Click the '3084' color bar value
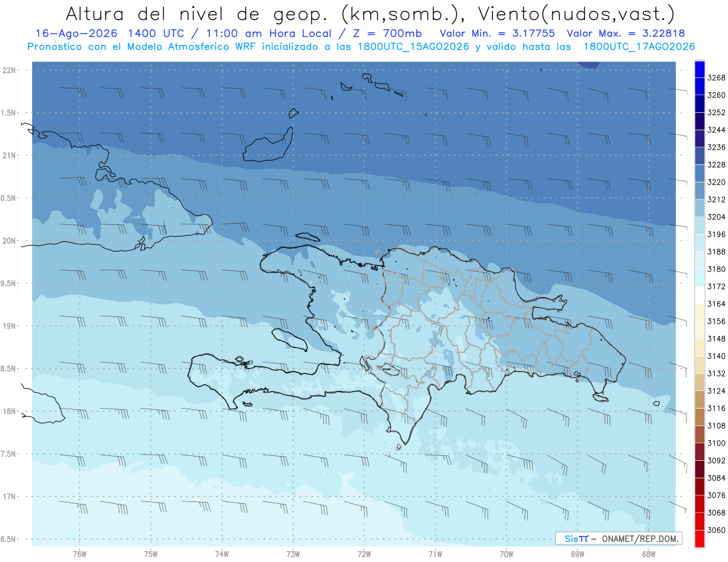 click(716, 478)
